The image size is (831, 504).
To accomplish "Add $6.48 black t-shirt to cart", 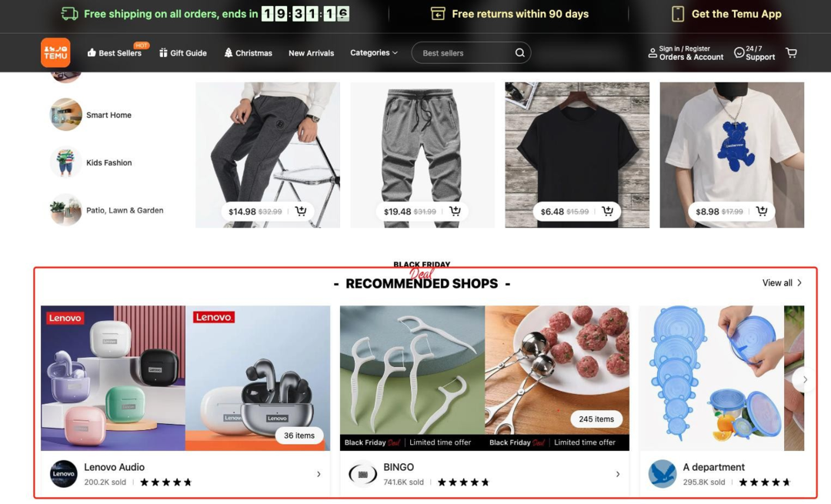I will coord(608,211).
